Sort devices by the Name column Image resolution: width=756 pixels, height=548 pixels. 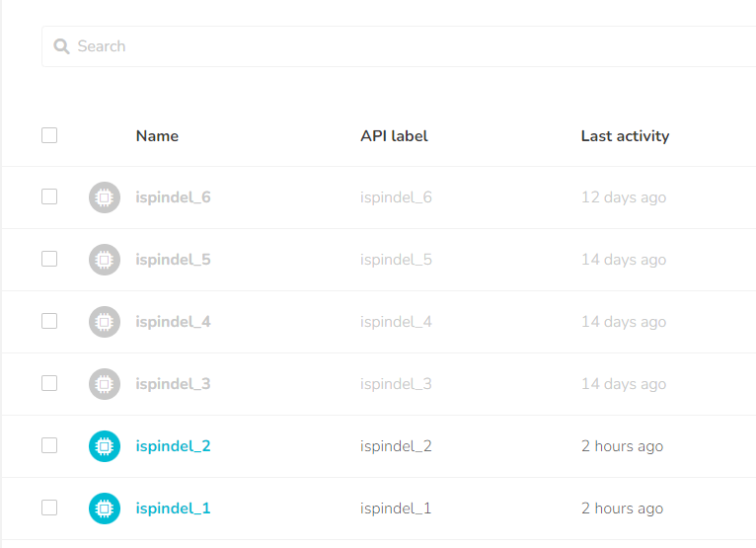click(x=157, y=136)
